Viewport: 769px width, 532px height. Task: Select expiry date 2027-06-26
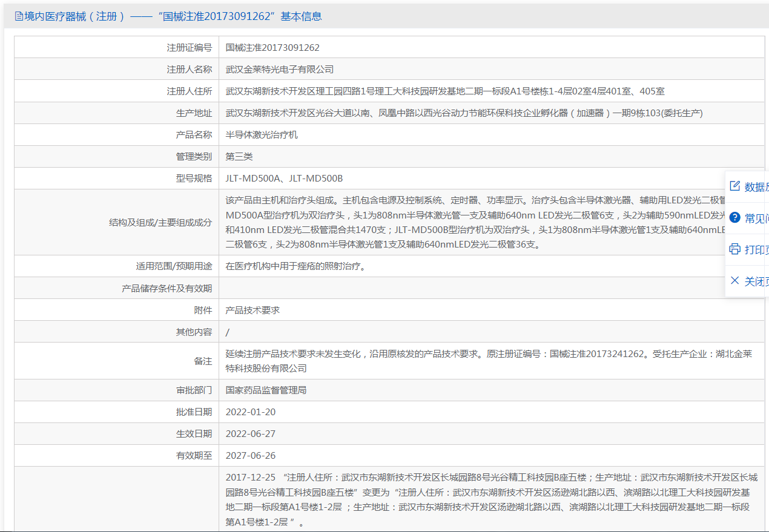tap(250, 455)
